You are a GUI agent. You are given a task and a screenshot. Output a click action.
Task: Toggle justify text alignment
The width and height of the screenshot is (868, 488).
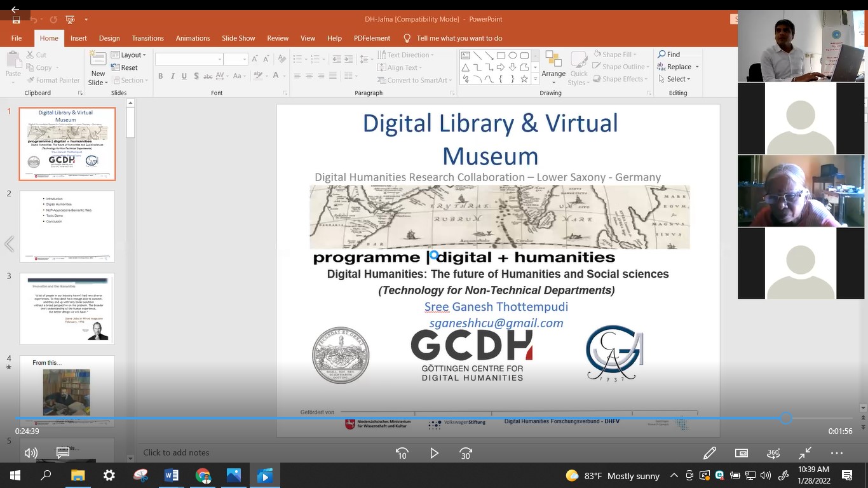(332, 76)
